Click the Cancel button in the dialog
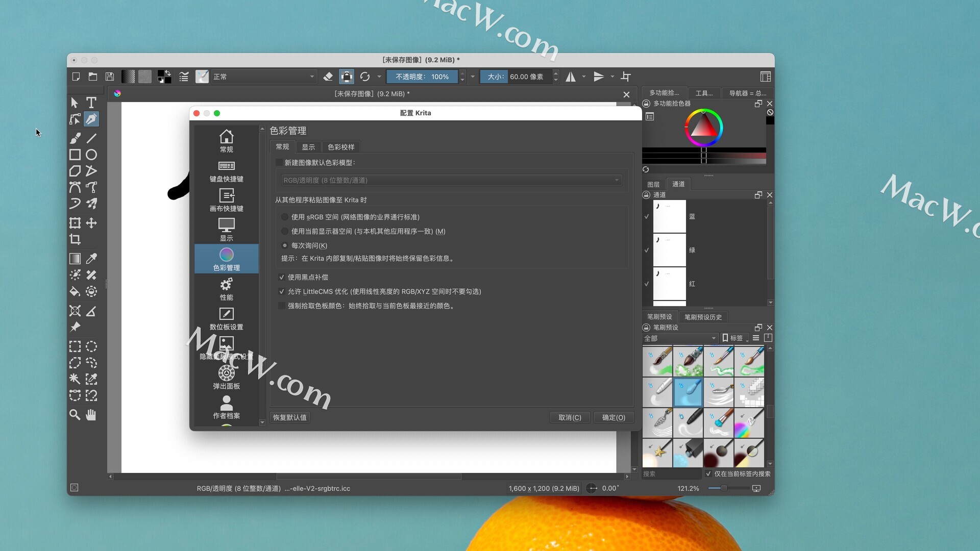Viewport: 980px width, 551px height. tap(570, 417)
